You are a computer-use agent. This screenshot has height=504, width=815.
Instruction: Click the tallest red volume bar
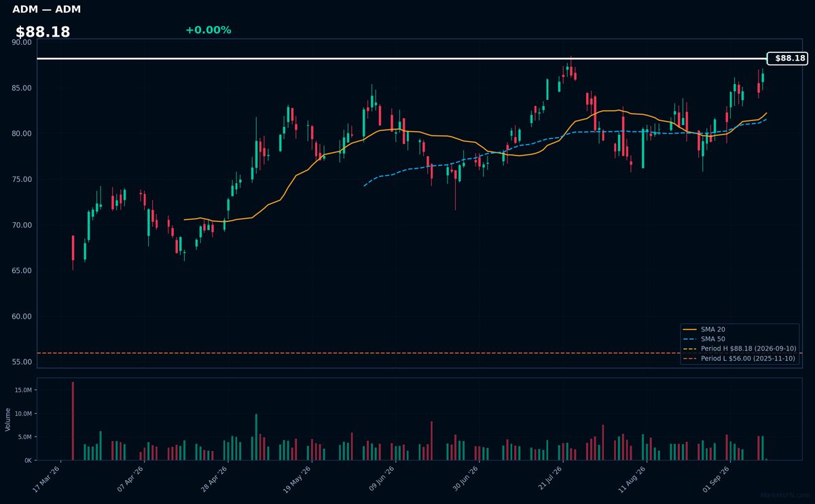pyautogui.click(x=73, y=421)
